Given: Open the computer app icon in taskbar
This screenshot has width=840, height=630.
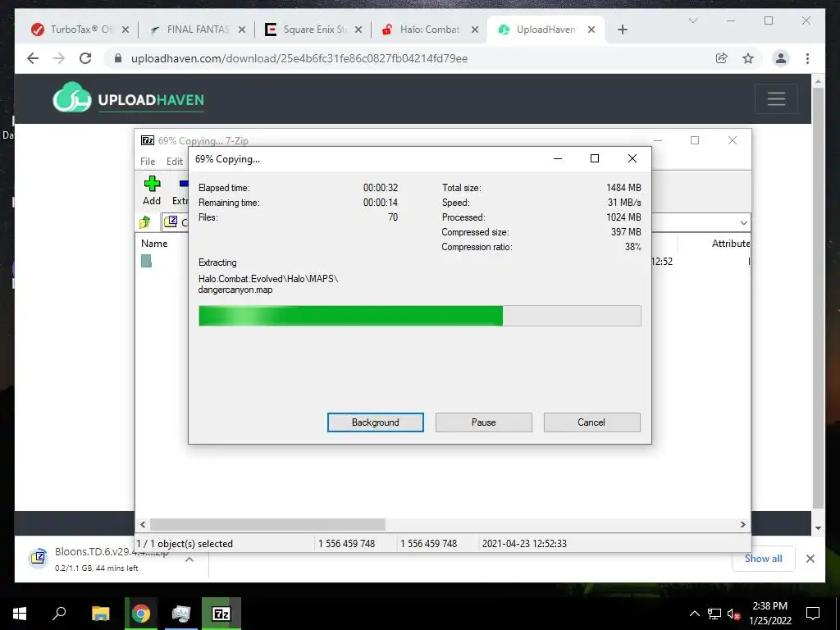Looking at the screenshot, I should click(181, 614).
